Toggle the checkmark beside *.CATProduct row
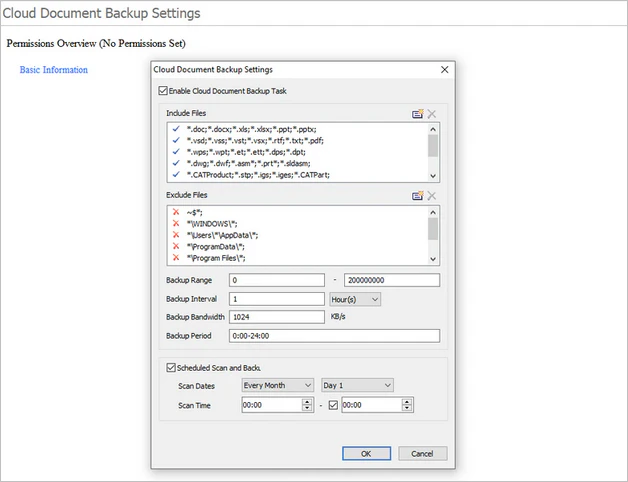The width and height of the screenshot is (628, 482). click(176, 174)
